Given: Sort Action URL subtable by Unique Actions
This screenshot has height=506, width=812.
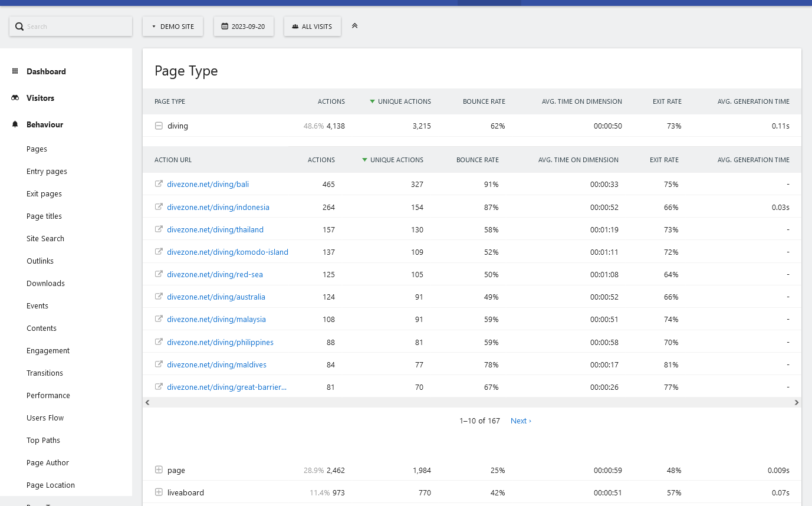Looking at the screenshot, I should 393,160.
